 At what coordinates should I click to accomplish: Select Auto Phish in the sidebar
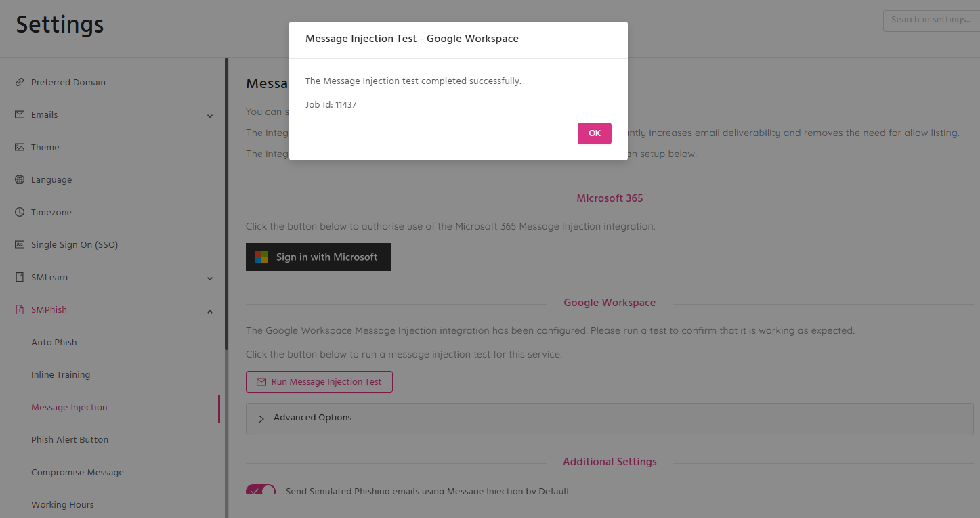point(54,342)
